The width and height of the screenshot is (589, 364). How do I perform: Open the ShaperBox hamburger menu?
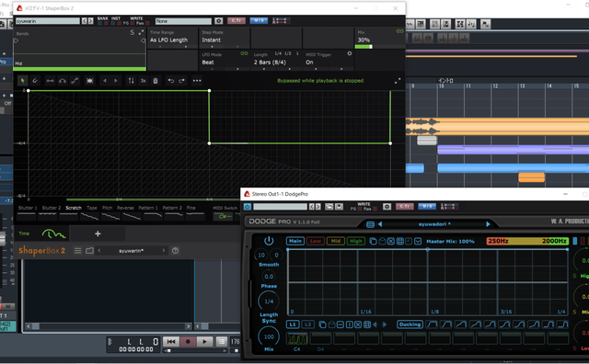[x=77, y=251]
